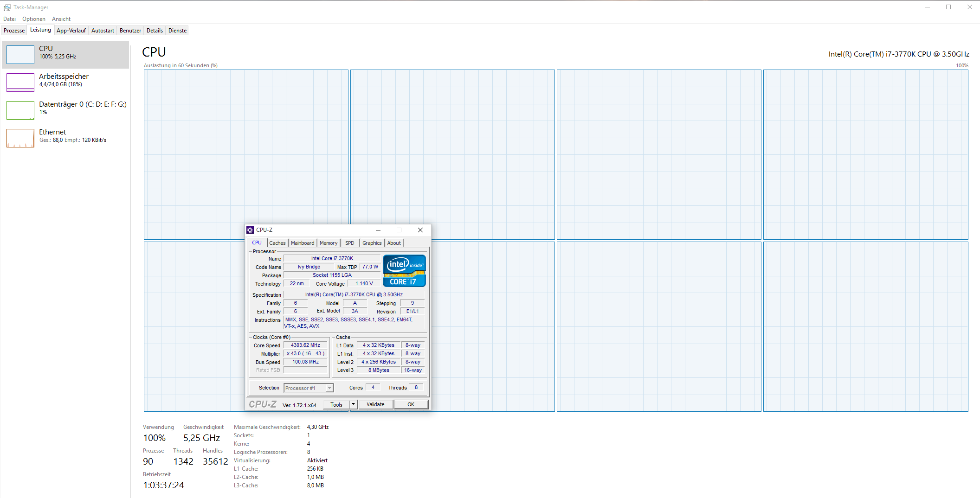The image size is (980, 498).
Task: Select Datenträger 0 graph thumbnail
Action: pyautogui.click(x=20, y=110)
